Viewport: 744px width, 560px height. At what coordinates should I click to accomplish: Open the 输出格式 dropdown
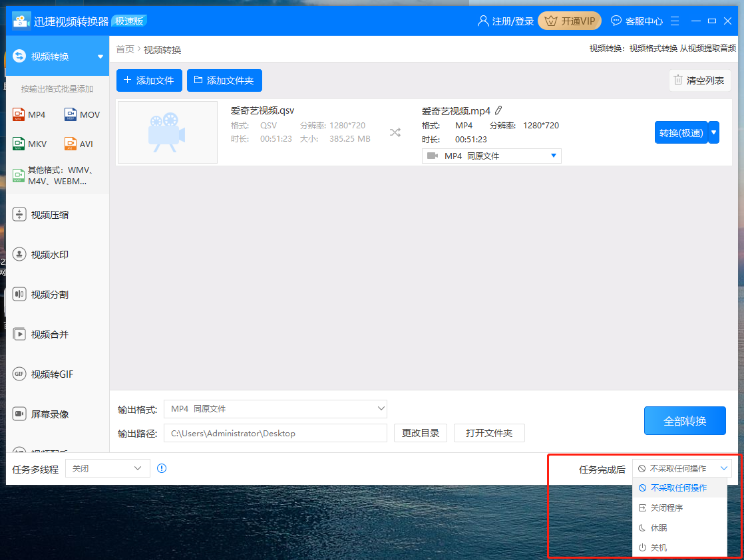coord(276,409)
